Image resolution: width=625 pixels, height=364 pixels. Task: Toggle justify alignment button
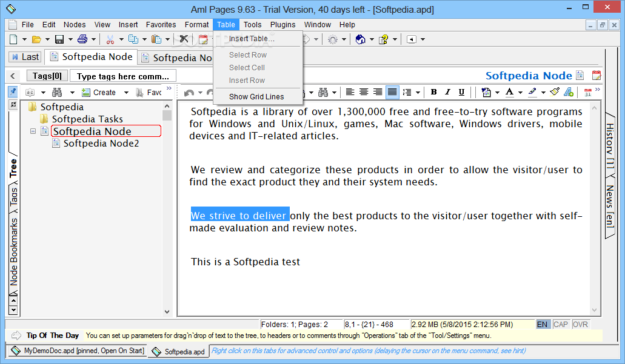[x=392, y=93]
